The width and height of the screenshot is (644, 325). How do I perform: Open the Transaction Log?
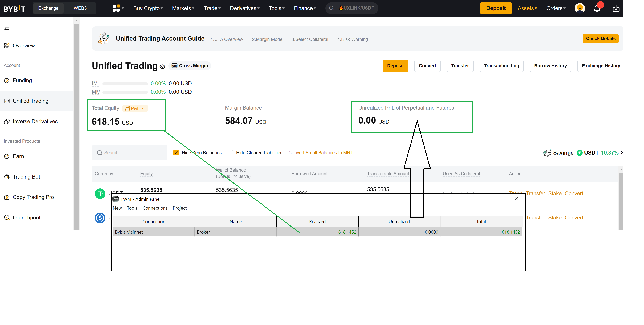pos(501,66)
